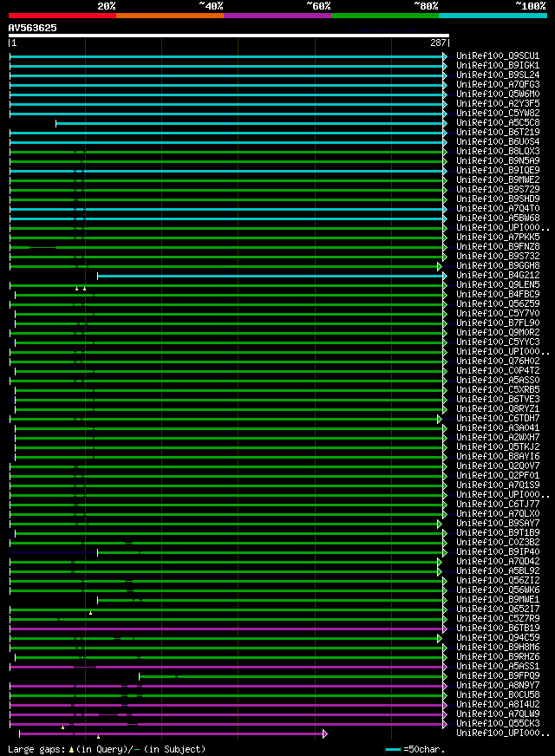Click the cyan alignment bar for A5C5C8
Image resolution: width=555 pixels, height=756 pixels.
coord(250,123)
